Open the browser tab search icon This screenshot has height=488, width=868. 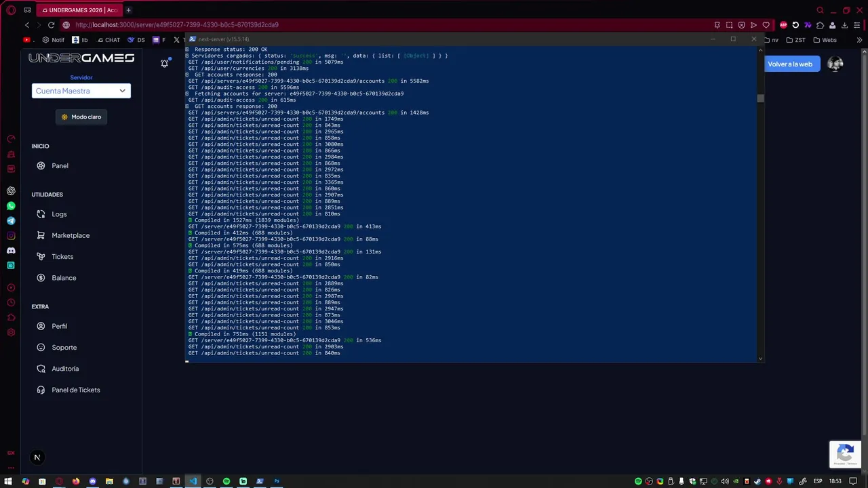pyautogui.click(x=820, y=10)
